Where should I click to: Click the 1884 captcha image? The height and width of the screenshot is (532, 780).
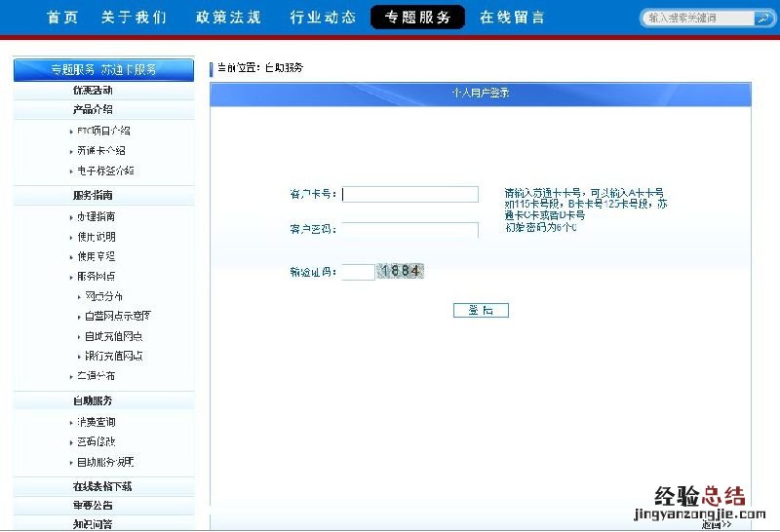click(400, 271)
